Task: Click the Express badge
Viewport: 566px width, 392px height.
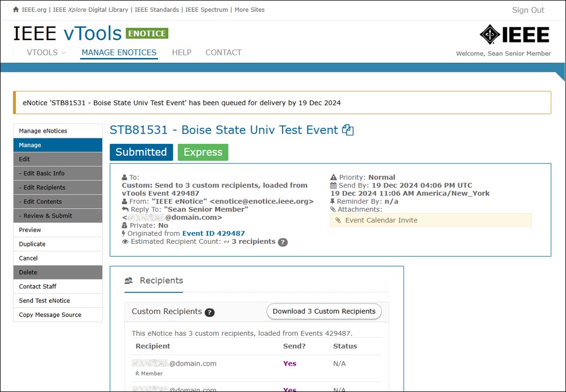Action: 203,152
